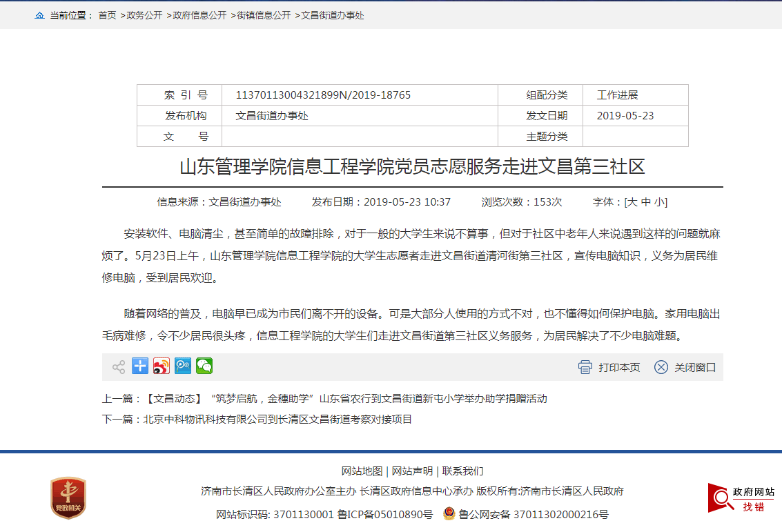This screenshot has height=532, width=782.
Task: Go to 首页 in the breadcrumb
Action: tap(108, 15)
